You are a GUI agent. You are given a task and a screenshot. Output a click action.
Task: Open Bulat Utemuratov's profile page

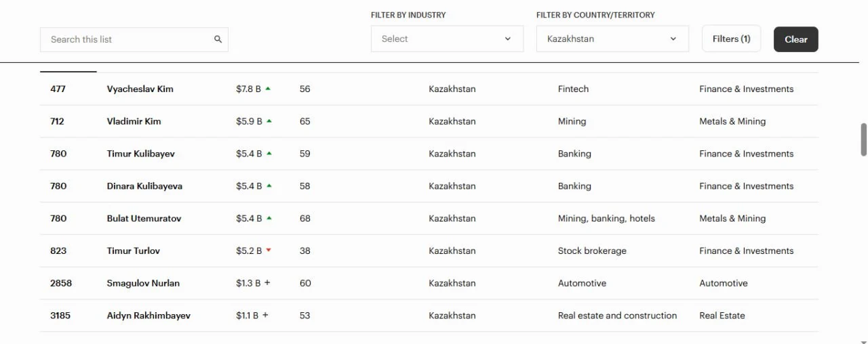coord(144,219)
